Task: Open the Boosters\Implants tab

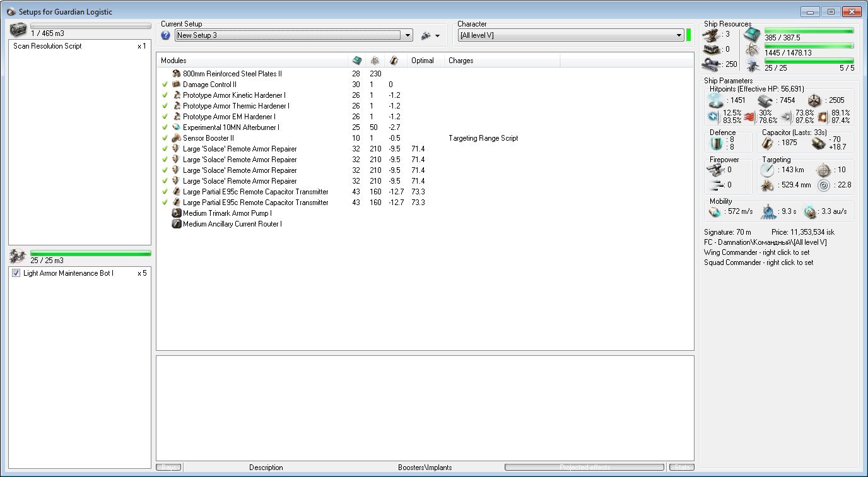Action: pos(425,468)
